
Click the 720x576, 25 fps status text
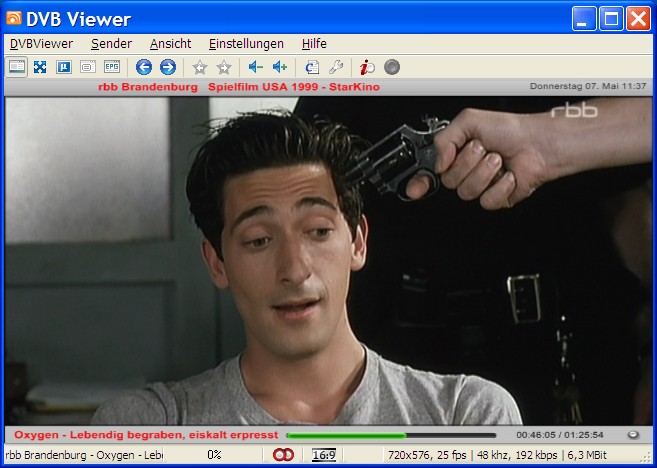[427, 455]
